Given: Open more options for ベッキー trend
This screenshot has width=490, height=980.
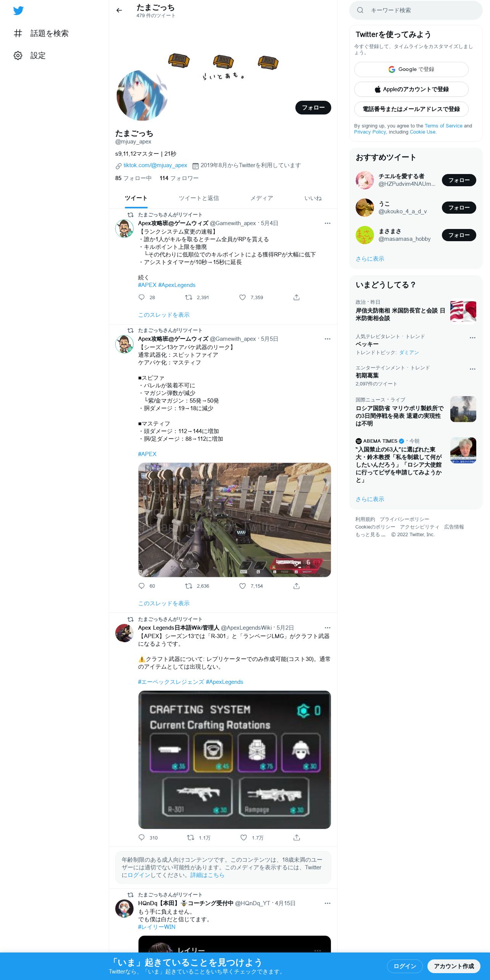Looking at the screenshot, I should (x=472, y=338).
